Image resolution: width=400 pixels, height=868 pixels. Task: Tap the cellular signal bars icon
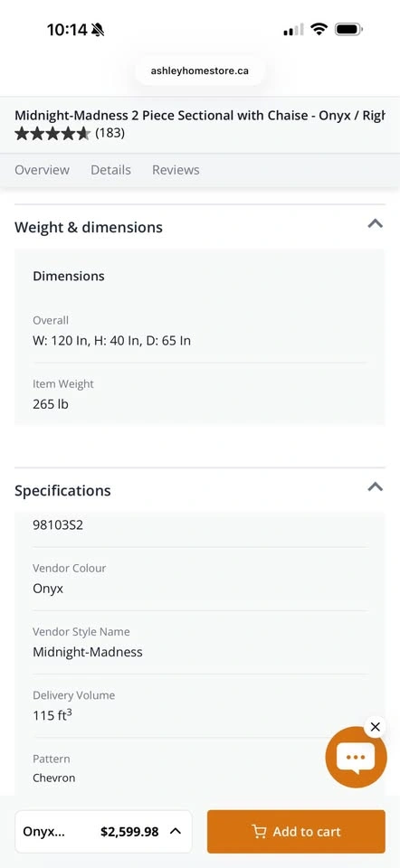click(x=293, y=30)
